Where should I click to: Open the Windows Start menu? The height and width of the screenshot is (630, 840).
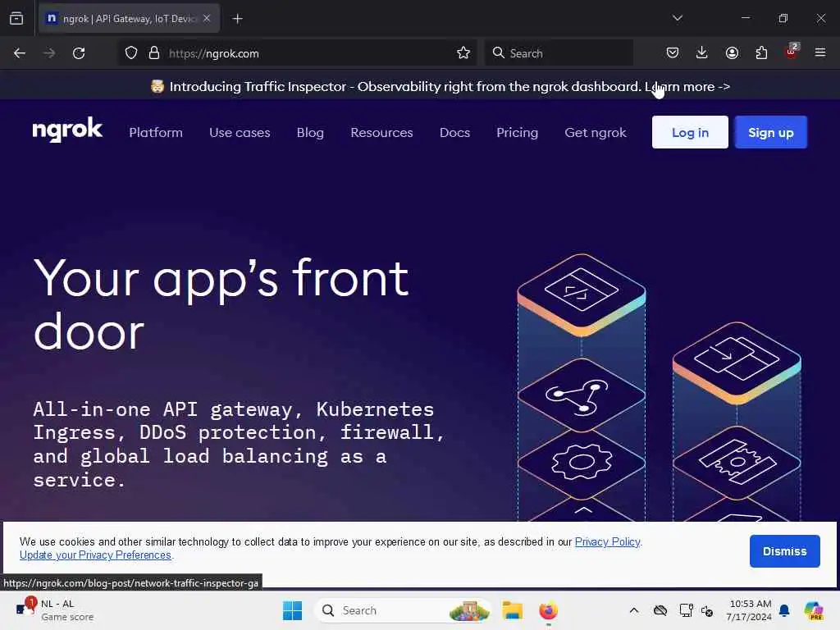(x=293, y=610)
